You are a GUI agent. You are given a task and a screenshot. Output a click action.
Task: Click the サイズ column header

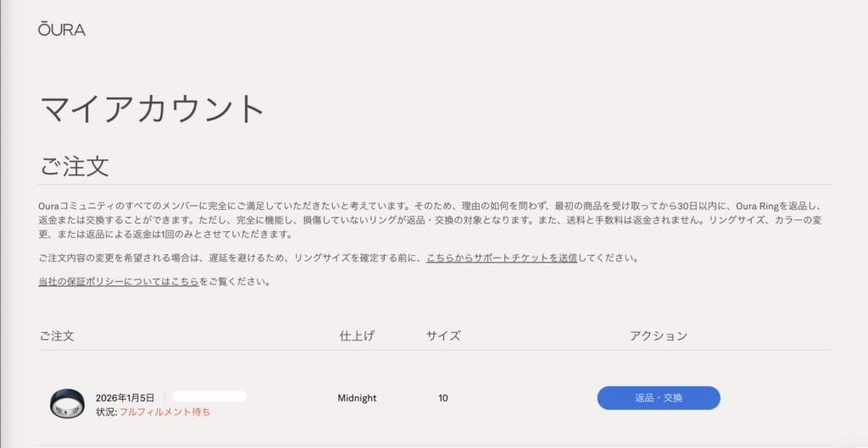tap(443, 336)
